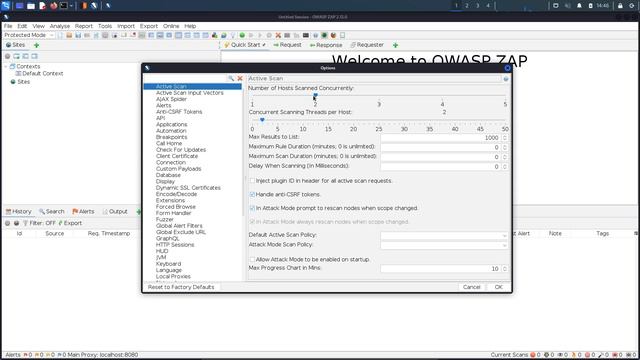
Task: Click the Delay When Scanning stepper arrows
Action: coord(505,167)
